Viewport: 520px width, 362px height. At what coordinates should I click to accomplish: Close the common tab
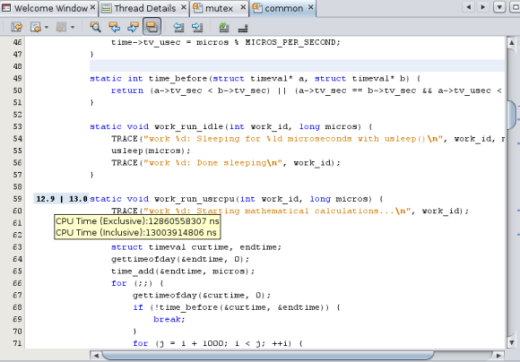[x=311, y=7]
